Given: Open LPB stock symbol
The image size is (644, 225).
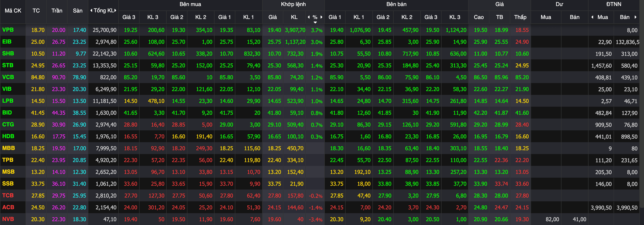Looking at the screenshot, I should point(8,101).
